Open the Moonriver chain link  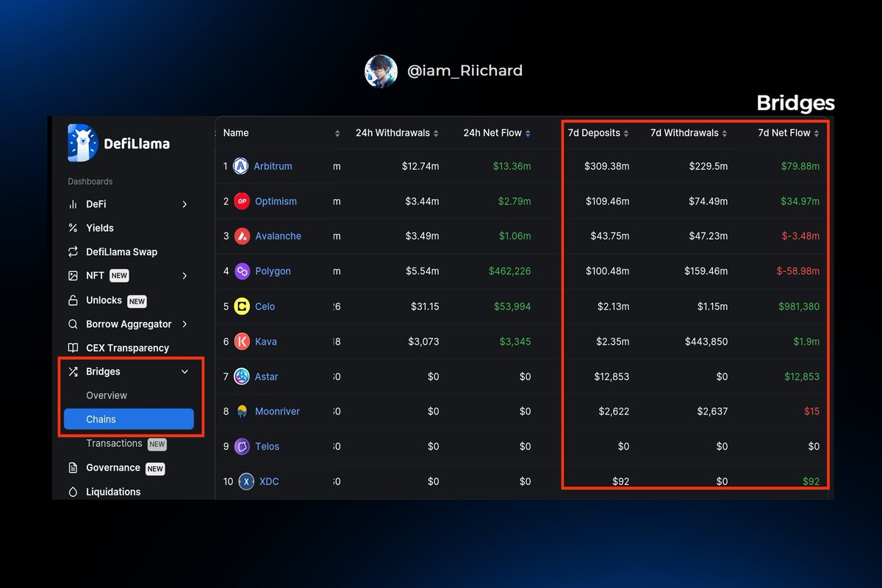pos(278,412)
